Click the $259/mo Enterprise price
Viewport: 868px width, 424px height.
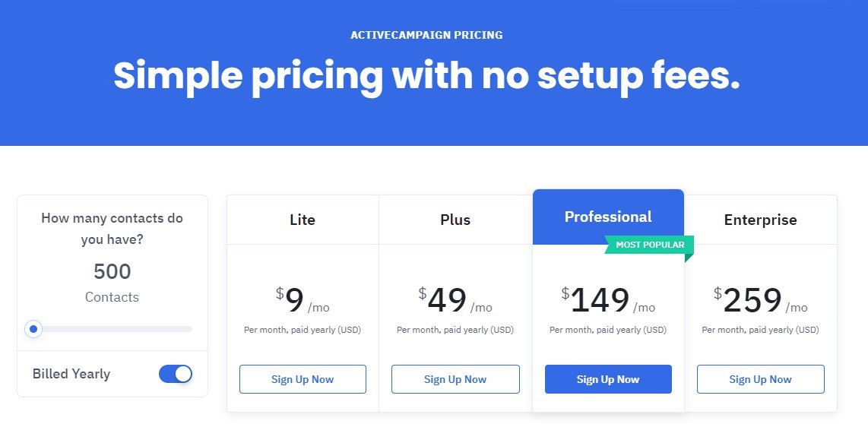point(761,301)
